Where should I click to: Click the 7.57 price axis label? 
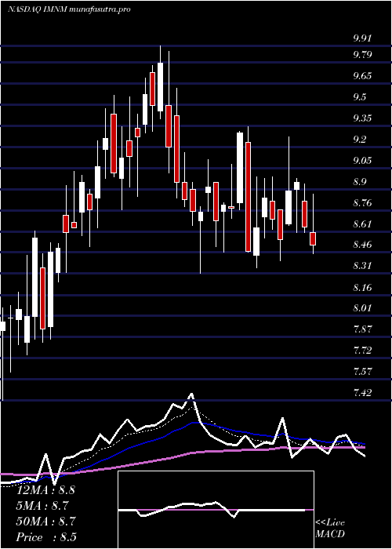coord(362,372)
